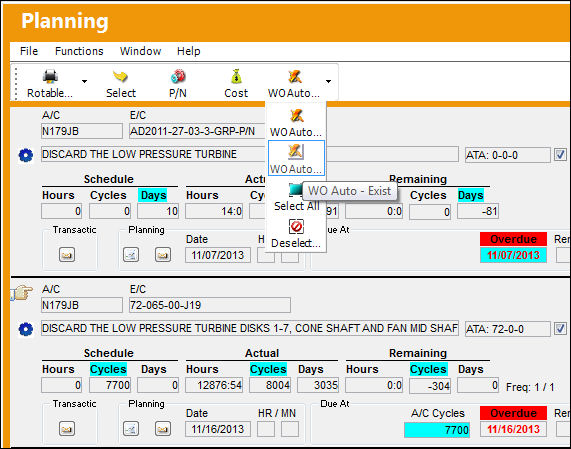Toggle the checkbox next to ATA: 0-0-0
Viewport: 571px width, 449px height.
pos(560,155)
